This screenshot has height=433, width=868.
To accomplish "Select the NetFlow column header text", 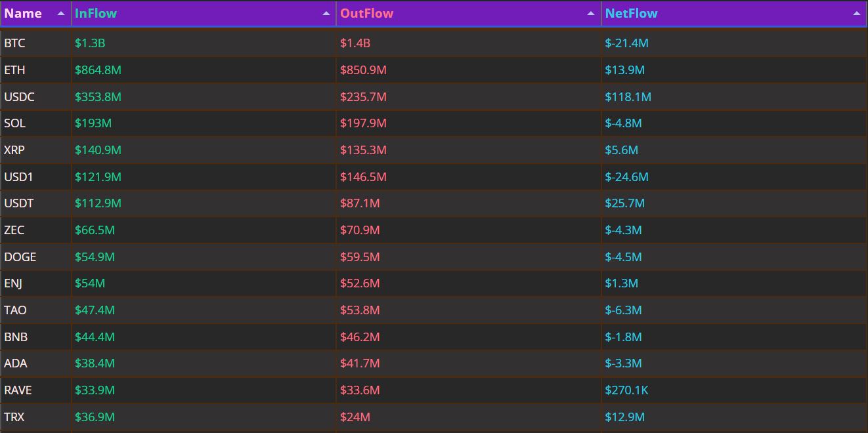I will pyautogui.click(x=631, y=14).
